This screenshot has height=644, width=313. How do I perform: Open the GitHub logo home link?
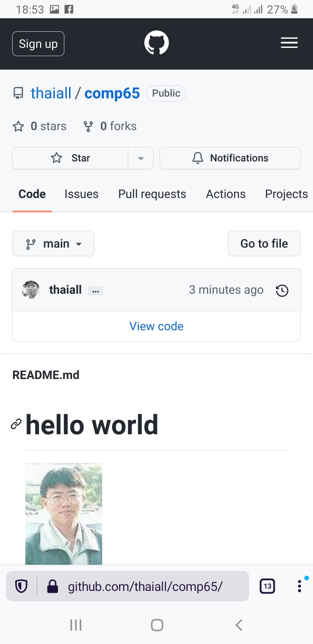[156, 44]
